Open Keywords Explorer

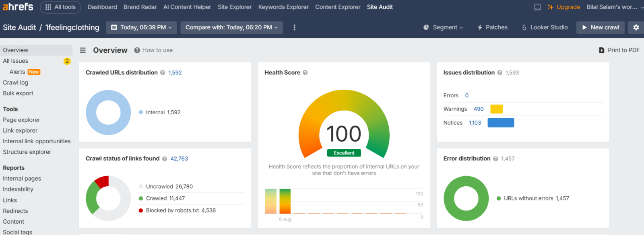pos(283,7)
